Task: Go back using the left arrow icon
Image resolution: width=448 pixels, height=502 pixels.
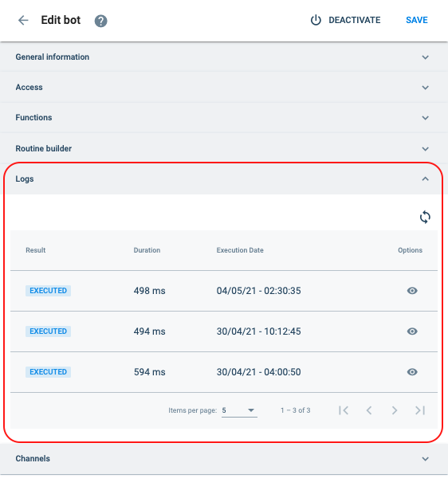Action: pyautogui.click(x=23, y=20)
